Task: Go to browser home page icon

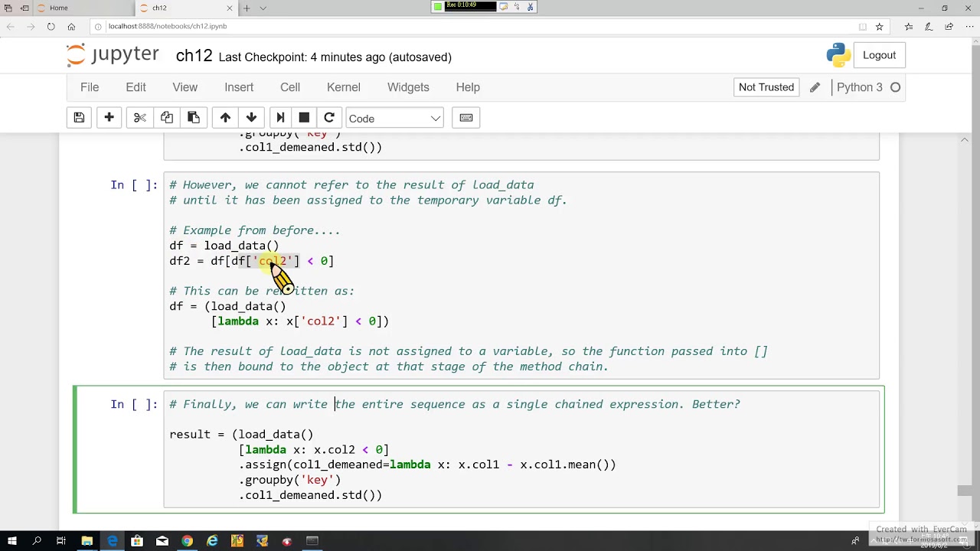Action: pos(71,26)
